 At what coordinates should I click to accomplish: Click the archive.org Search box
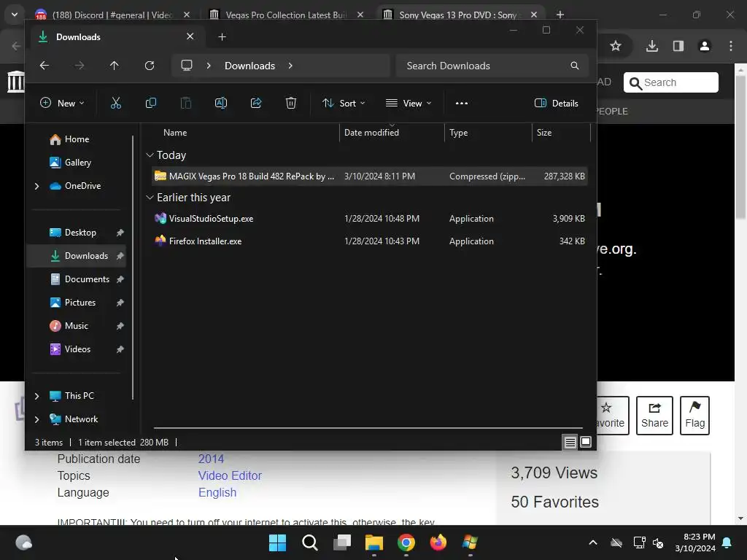click(x=671, y=82)
